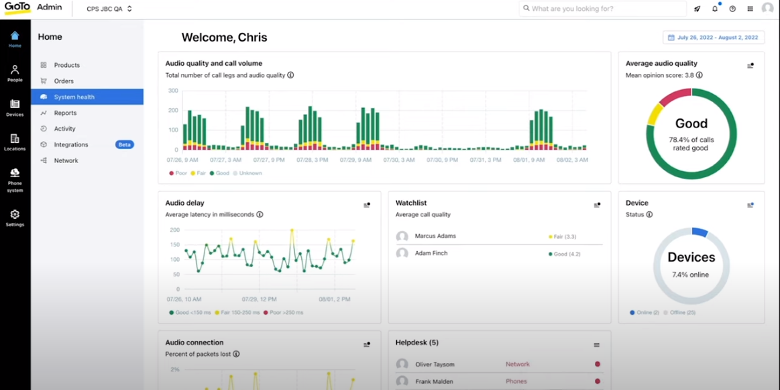Go to Locations in left rail

pos(15,142)
